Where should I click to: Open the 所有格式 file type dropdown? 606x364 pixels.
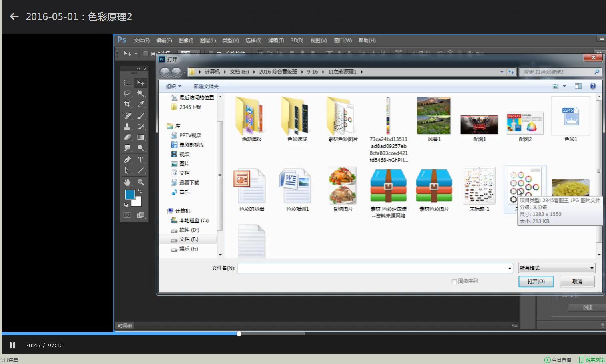(x=556, y=268)
